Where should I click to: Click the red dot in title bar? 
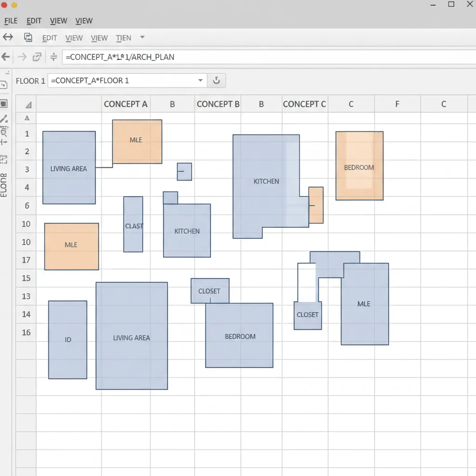click(4, 5)
